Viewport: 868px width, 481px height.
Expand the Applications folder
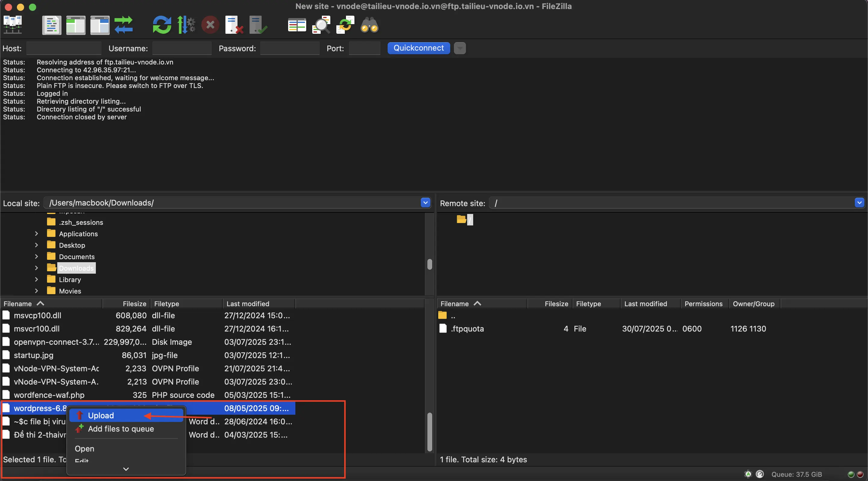coord(36,234)
